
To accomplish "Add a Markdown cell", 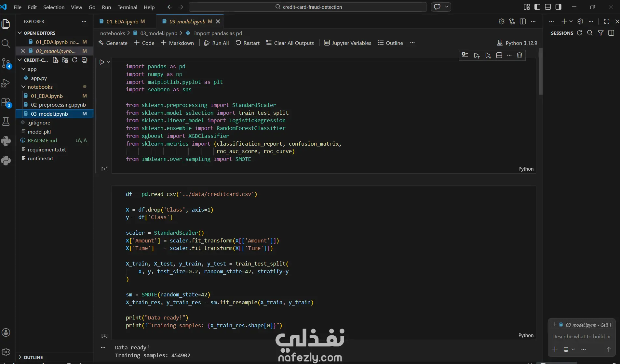I will [x=177, y=43].
